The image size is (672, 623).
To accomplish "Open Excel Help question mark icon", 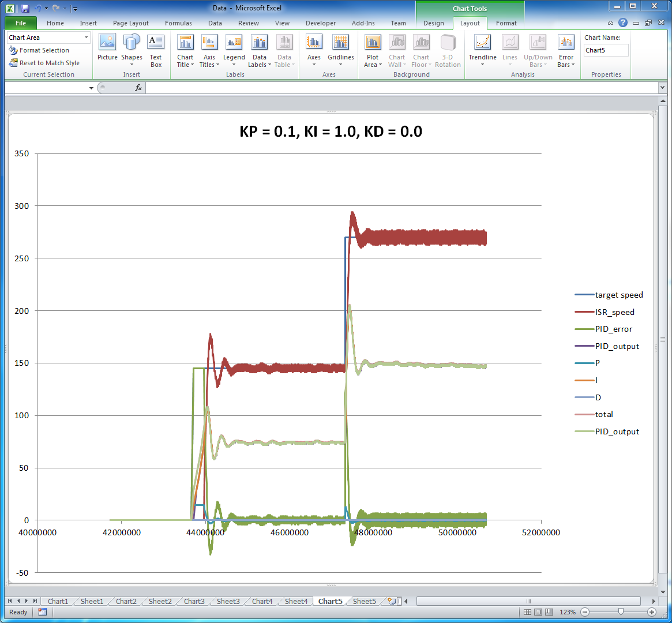I will tap(623, 22).
